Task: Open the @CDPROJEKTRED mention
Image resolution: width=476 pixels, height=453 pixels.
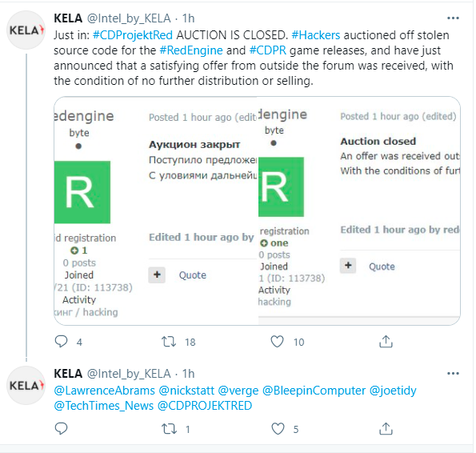Action: tap(205, 406)
